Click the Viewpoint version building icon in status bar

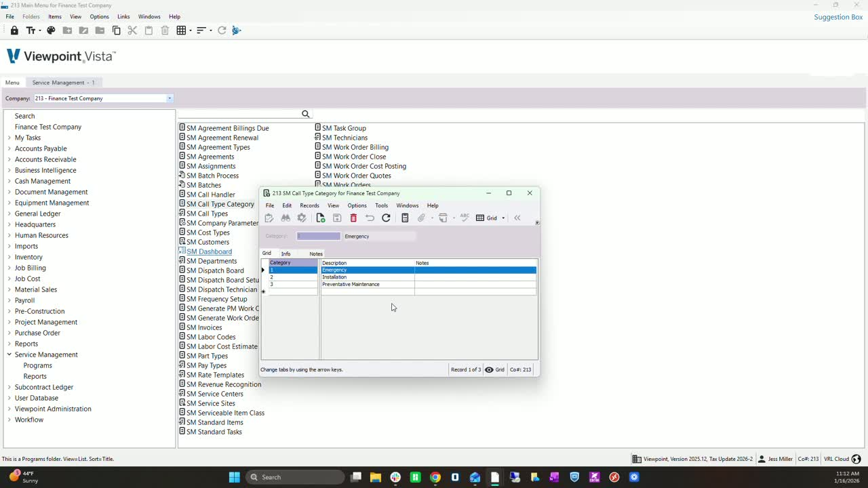tap(637, 459)
